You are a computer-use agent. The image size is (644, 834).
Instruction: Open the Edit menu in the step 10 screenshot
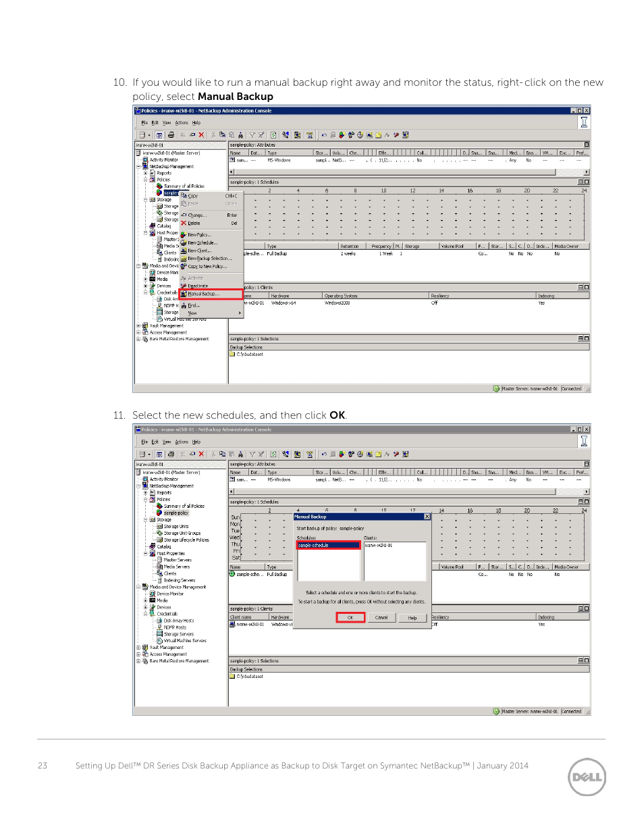pos(155,123)
